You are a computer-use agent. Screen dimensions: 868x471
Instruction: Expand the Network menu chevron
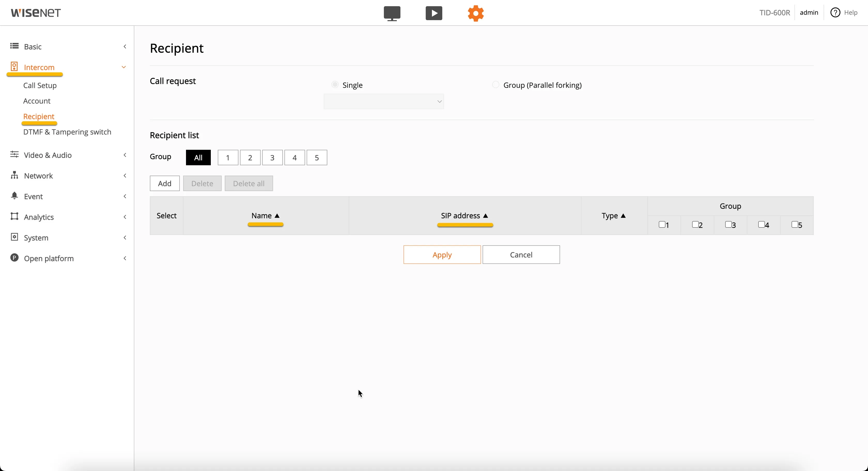(125, 176)
